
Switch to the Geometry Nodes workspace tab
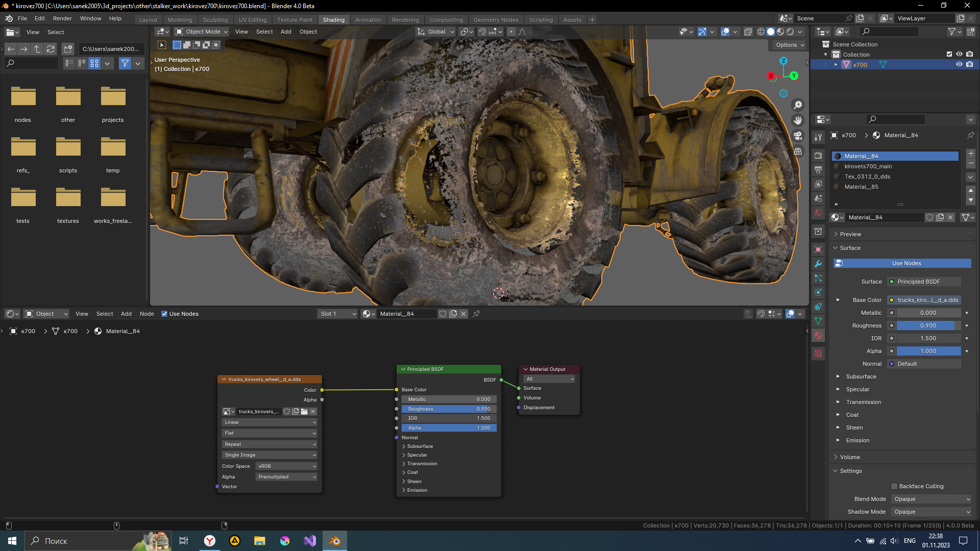click(x=496, y=20)
